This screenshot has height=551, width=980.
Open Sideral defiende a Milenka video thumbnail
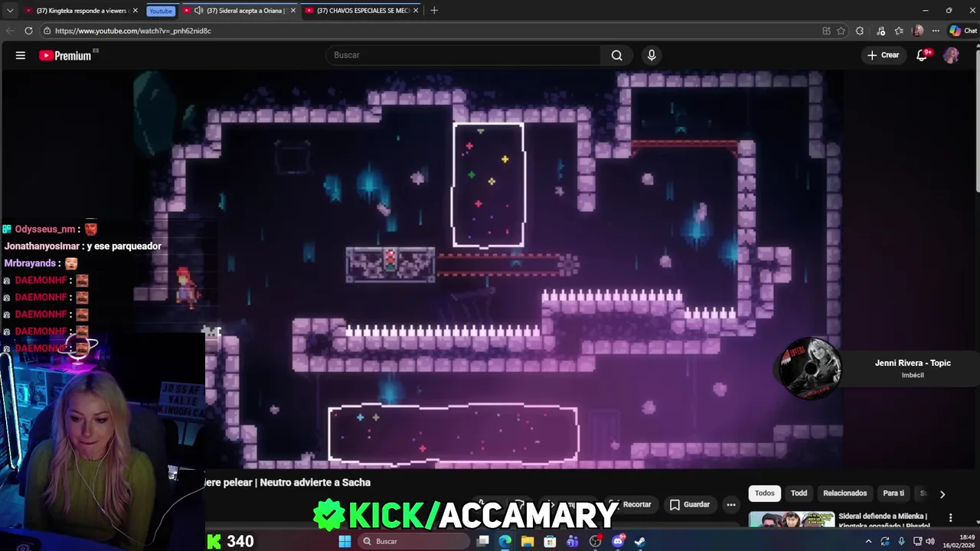click(792, 520)
